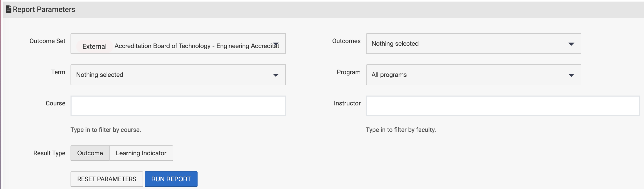644x189 pixels.
Task: Click the 'Type in to filter by faculty.' hint
Action: pyautogui.click(x=401, y=130)
